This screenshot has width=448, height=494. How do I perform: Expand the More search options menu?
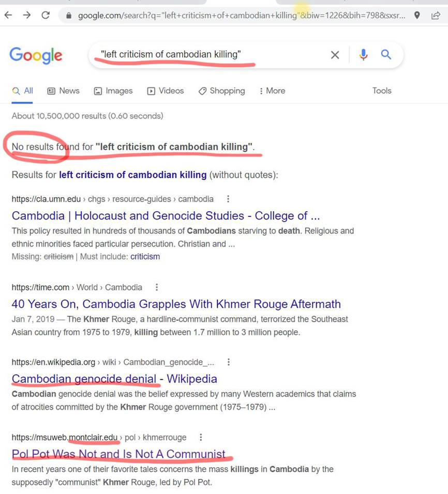pyautogui.click(x=272, y=91)
